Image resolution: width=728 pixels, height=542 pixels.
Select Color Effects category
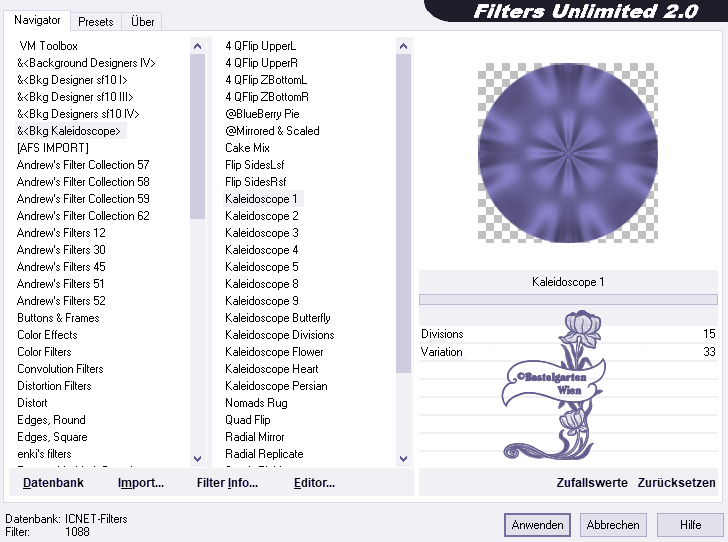(47, 335)
